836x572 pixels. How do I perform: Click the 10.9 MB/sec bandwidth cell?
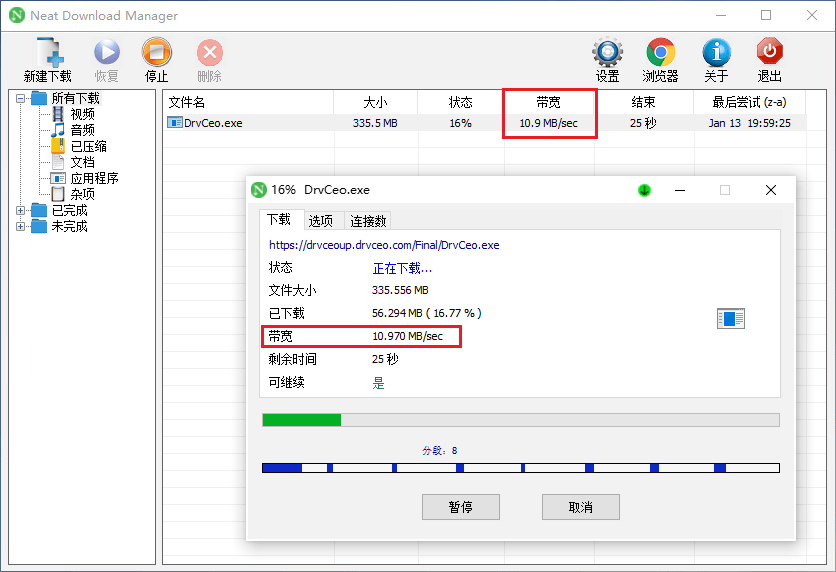click(x=549, y=123)
